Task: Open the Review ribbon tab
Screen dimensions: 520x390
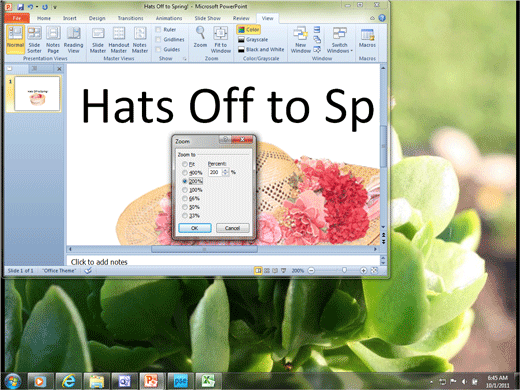Action: point(241,18)
